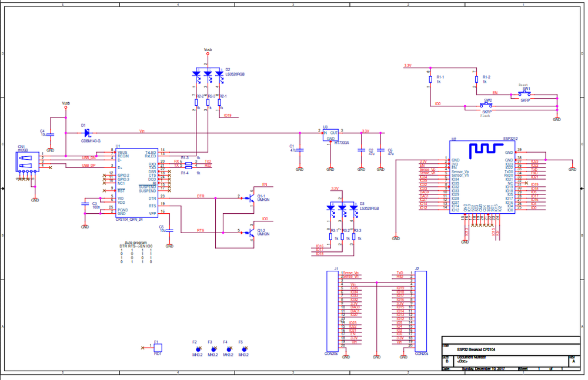Click the D2 LS3528RGB LED symbol
This screenshot has width=588, height=380.
[x=207, y=74]
